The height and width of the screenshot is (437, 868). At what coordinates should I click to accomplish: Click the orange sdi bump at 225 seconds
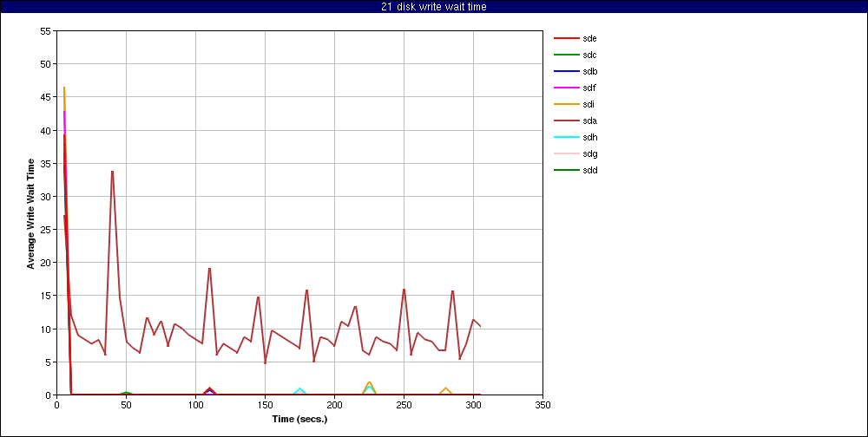click(x=369, y=382)
